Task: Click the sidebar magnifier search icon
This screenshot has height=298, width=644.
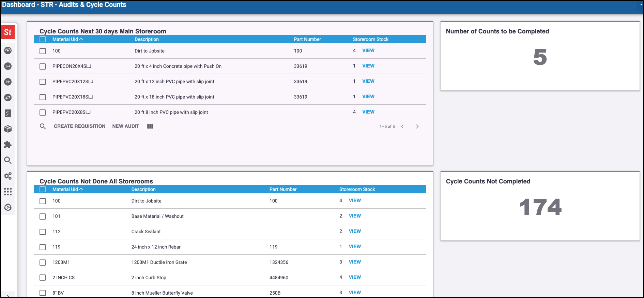Action: click(8, 160)
